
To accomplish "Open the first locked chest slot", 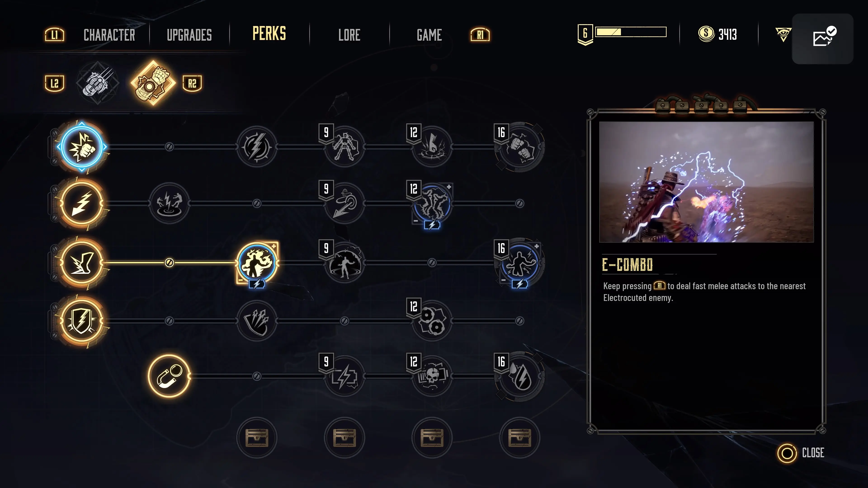I will point(257,437).
